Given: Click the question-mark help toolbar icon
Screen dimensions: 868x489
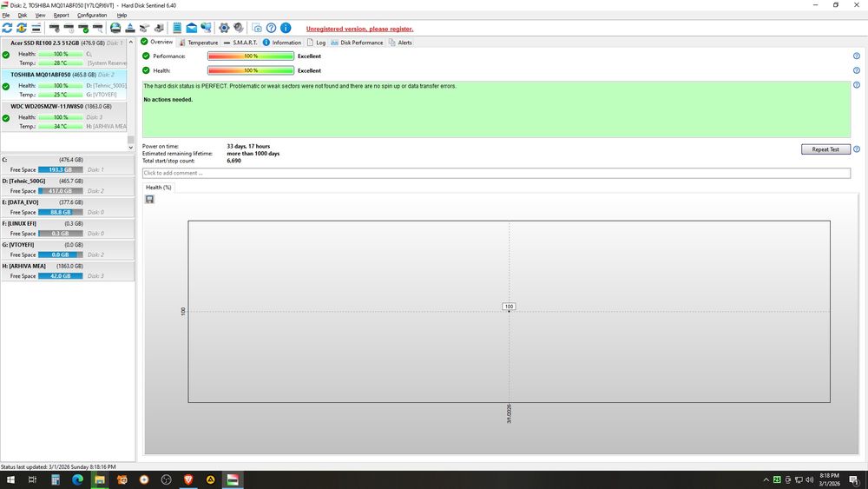Looking at the screenshot, I should pos(271,28).
